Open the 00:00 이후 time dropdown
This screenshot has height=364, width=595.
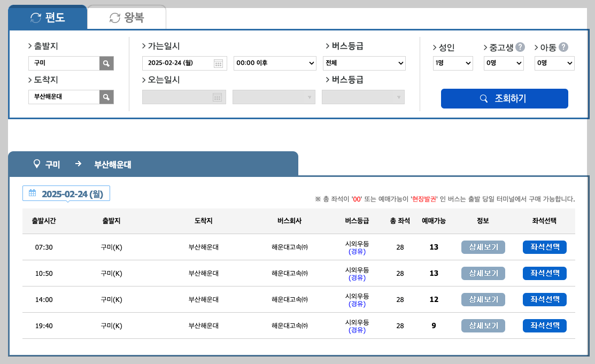[x=275, y=63]
